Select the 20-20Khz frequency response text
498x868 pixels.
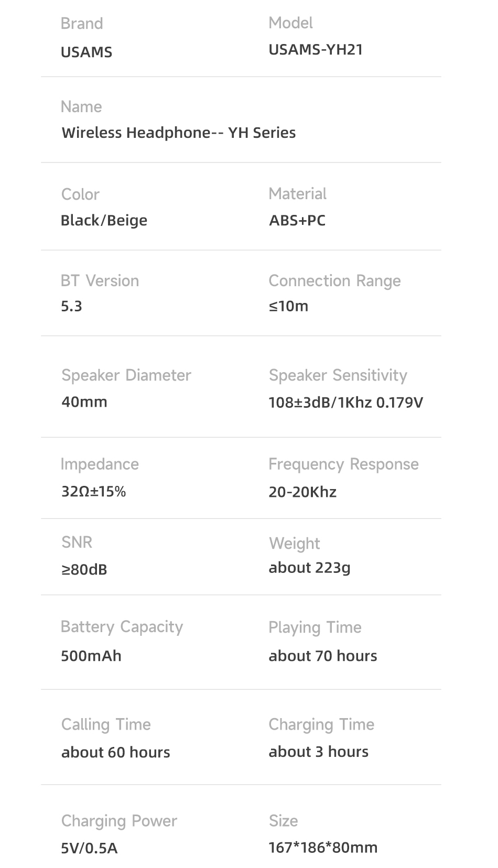click(x=302, y=492)
